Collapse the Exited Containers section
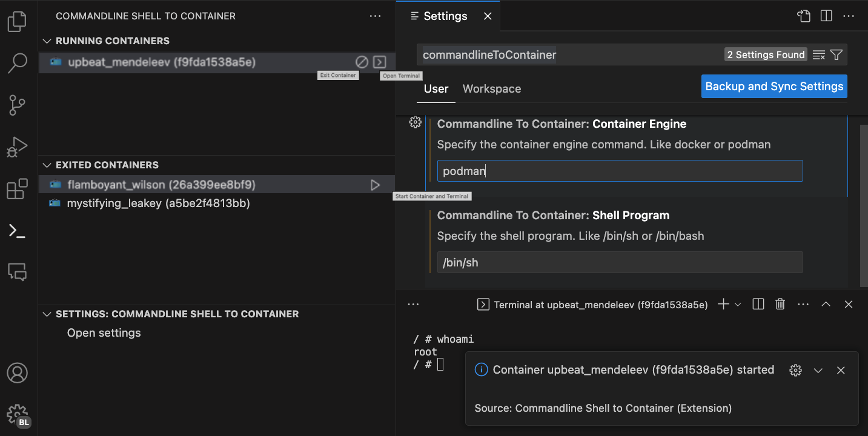This screenshot has width=868, height=436. [x=47, y=165]
